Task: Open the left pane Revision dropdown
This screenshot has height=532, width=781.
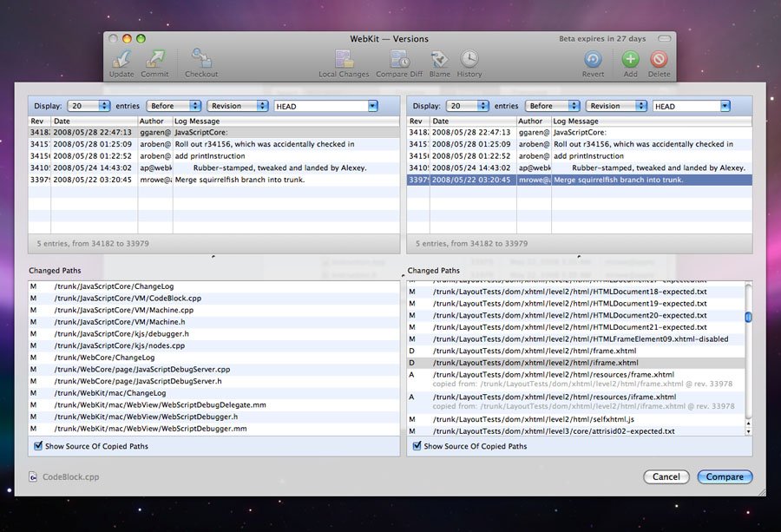Action: tap(238, 106)
